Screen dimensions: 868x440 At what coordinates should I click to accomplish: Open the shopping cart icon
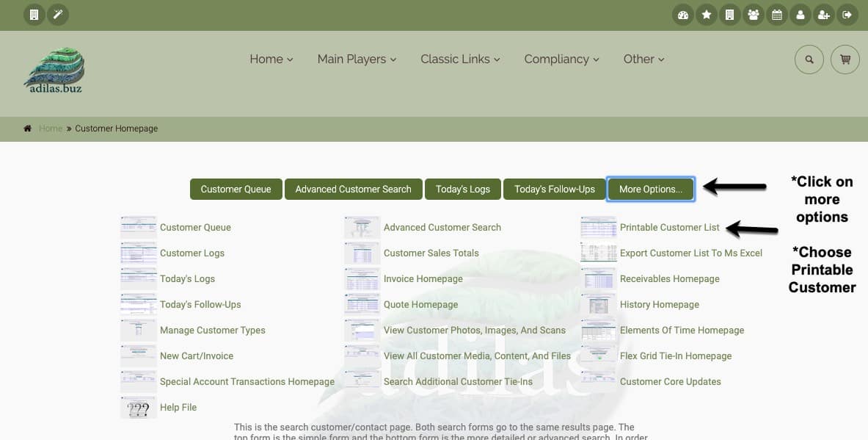coord(845,59)
